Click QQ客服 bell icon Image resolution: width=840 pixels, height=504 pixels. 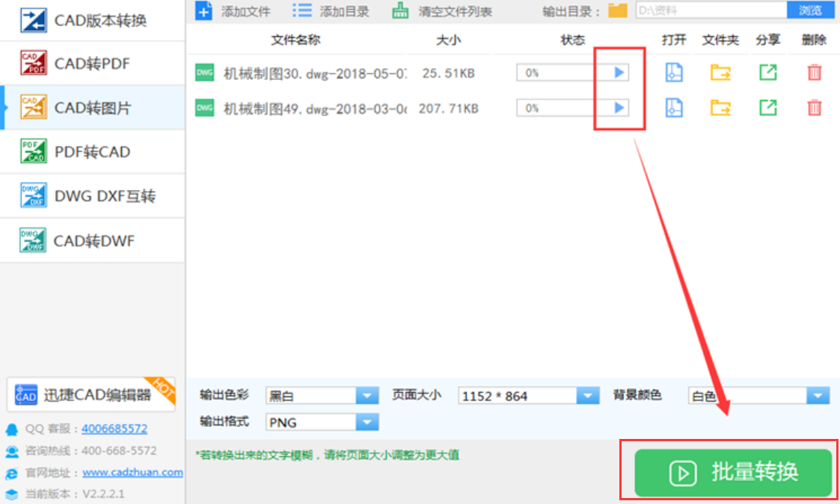click(12, 429)
